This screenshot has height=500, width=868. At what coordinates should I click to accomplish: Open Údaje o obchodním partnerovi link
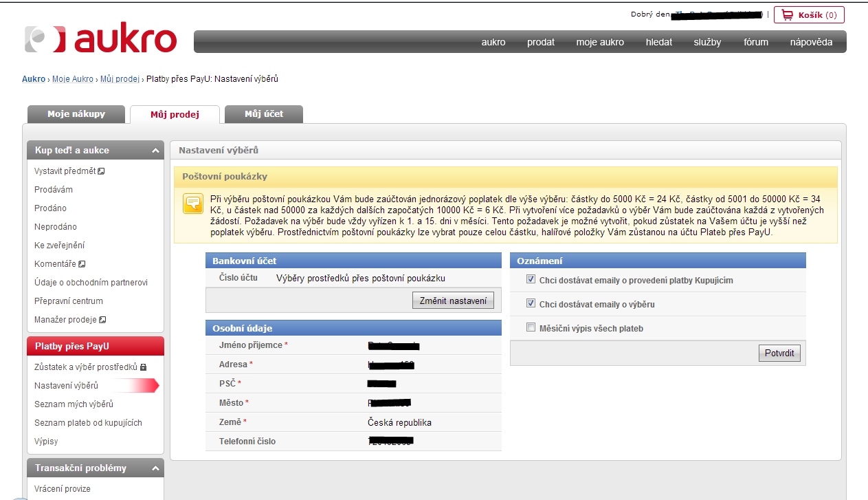tap(91, 283)
